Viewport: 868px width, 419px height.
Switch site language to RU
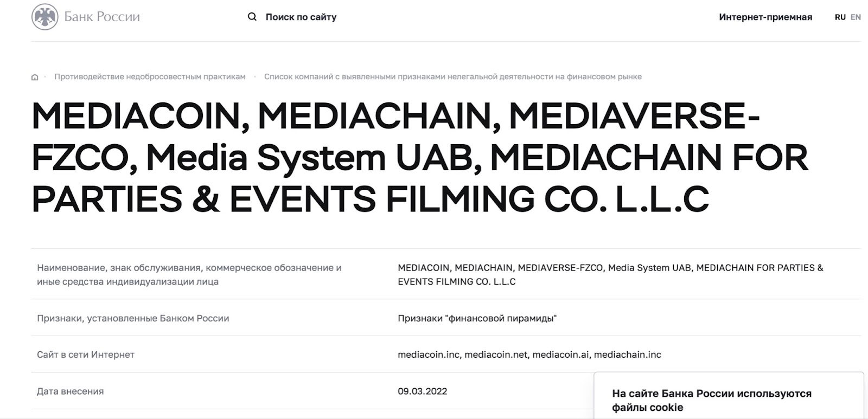(x=840, y=17)
